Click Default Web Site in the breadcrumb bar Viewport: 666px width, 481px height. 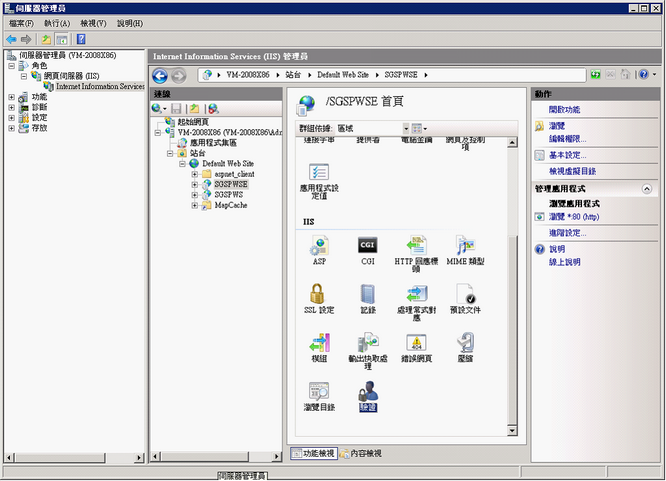pos(343,75)
